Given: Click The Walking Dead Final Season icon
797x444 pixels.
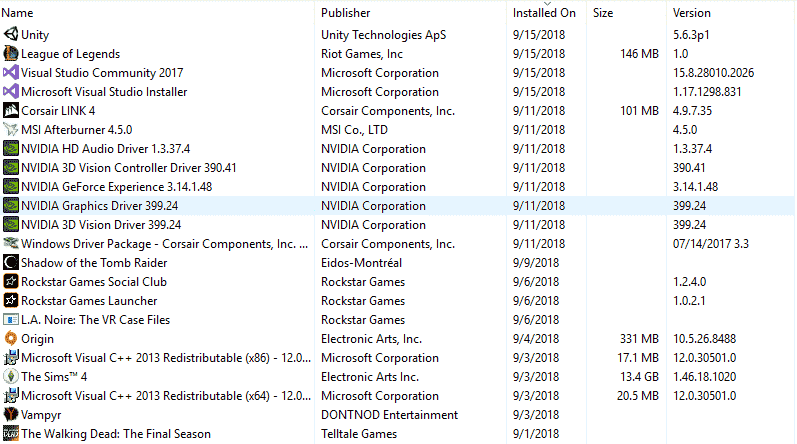Looking at the screenshot, I should click(x=11, y=433).
